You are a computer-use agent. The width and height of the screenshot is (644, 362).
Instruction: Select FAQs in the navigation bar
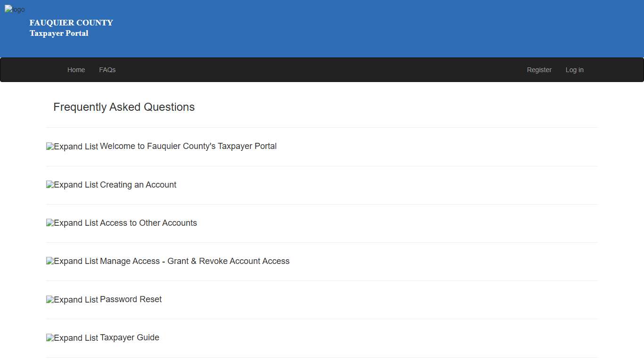(x=107, y=70)
